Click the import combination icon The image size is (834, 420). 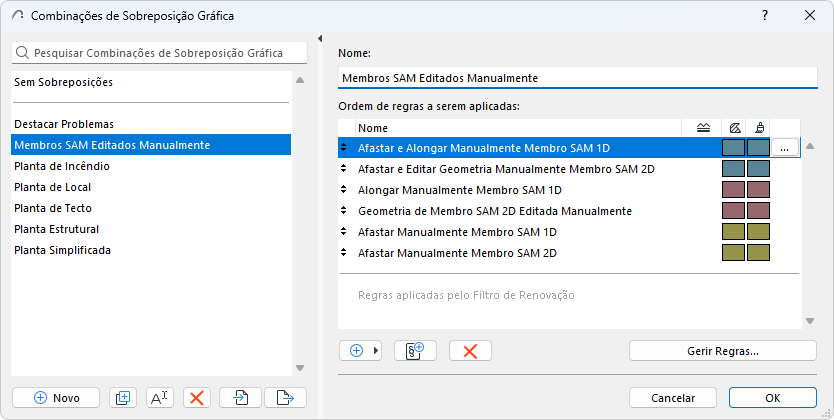point(241,397)
